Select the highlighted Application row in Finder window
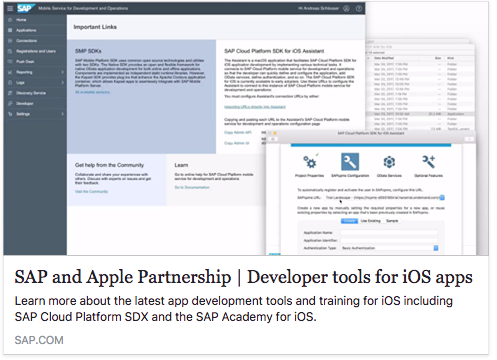The width and height of the screenshot is (497, 360). [x=420, y=114]
